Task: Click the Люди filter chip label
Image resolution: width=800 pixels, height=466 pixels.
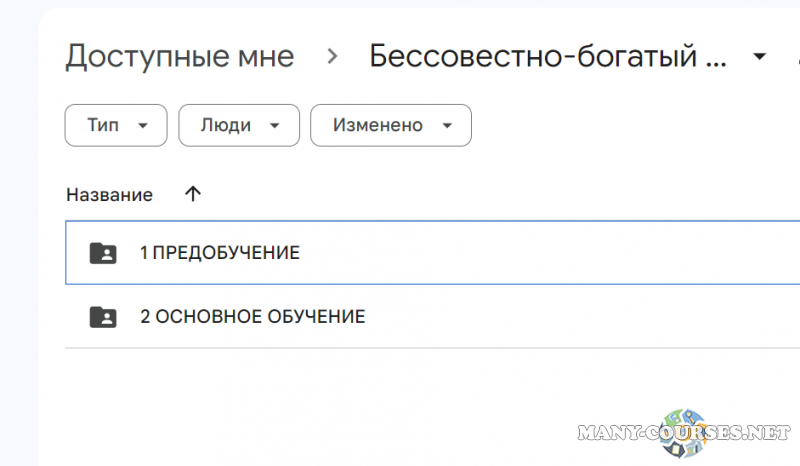Action: pyautogui.click(x=225, y=126)
